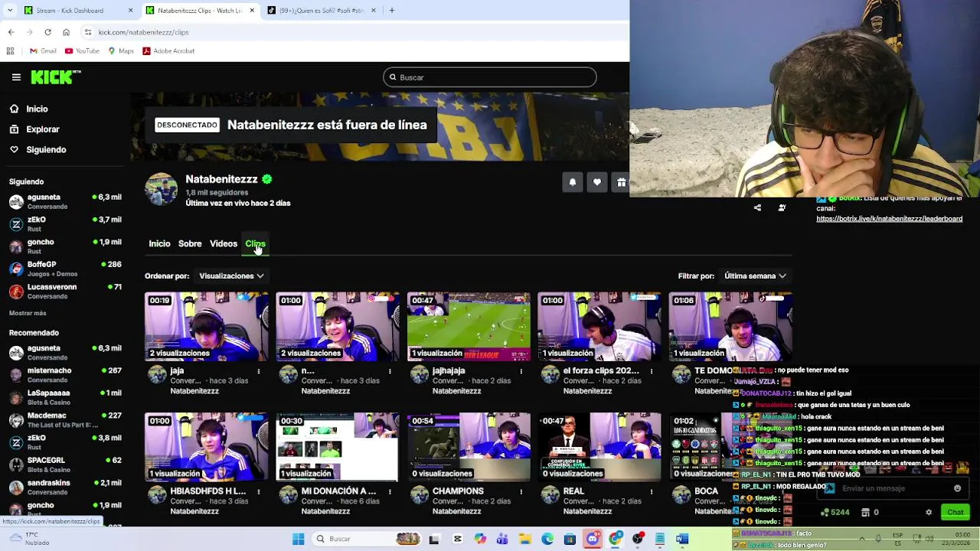
Task: Click the gift icon on channel header
Action: (621, 182)
